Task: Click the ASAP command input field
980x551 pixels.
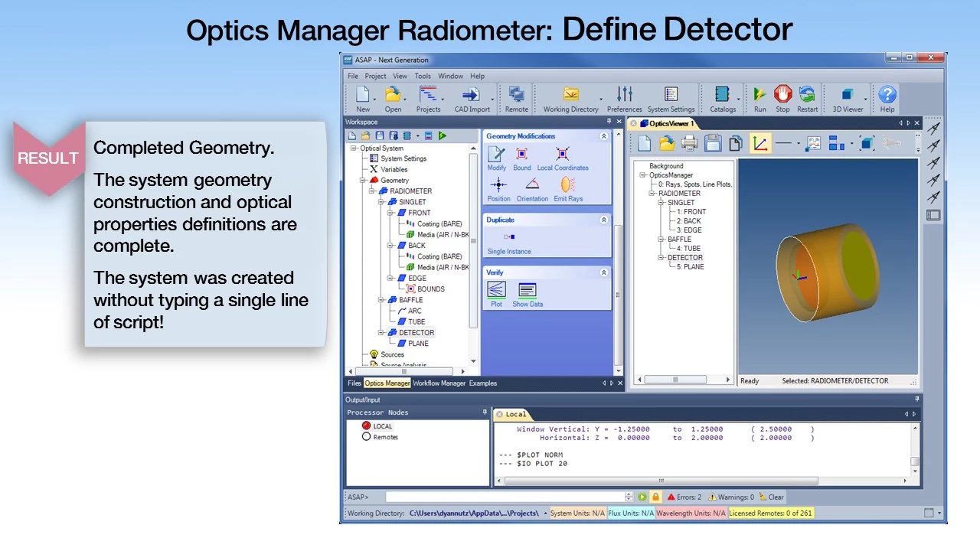Action: [x=505, y=497]
